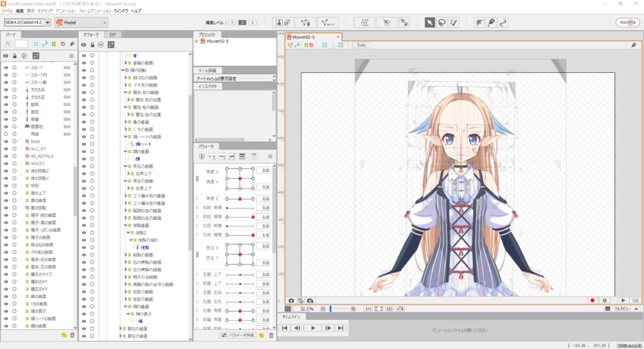The width and height of the screenshot is (644, 349).
Task: Select the arrow selection tool in toolbar
Action: (429, 23)
